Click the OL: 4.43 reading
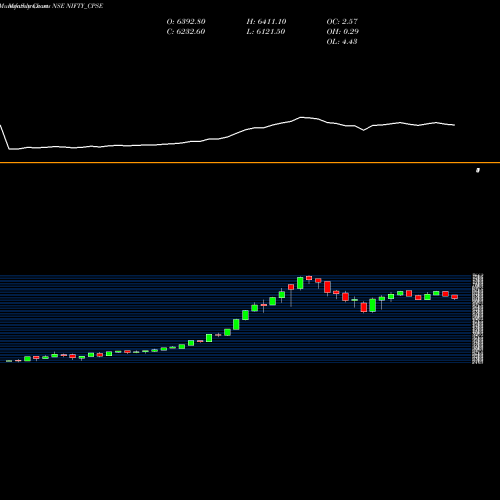The height and width of the screenshot is (500, 500). (342, 42)
